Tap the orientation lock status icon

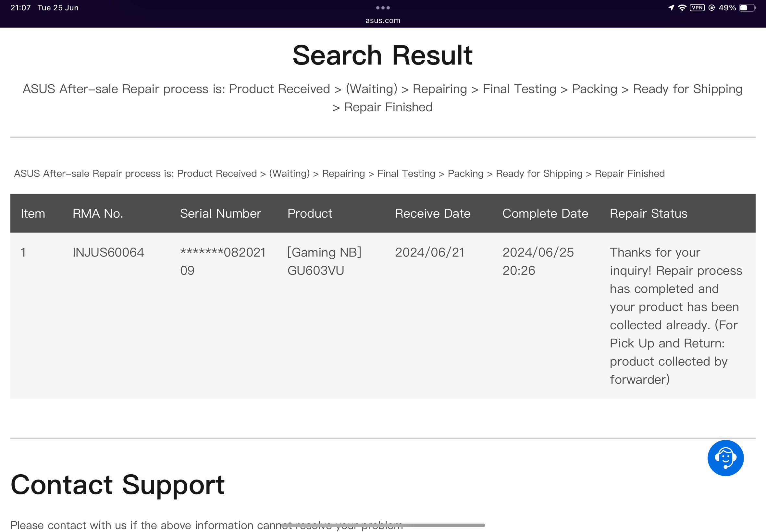(x=711, y=8)
